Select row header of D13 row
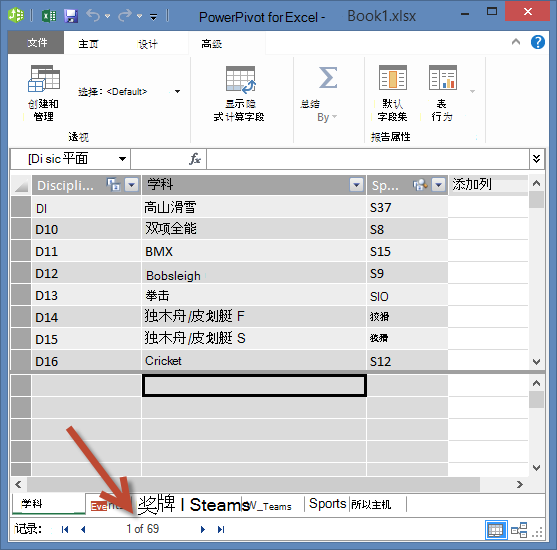This screenshot has height=550, width=557. point(21,295)
